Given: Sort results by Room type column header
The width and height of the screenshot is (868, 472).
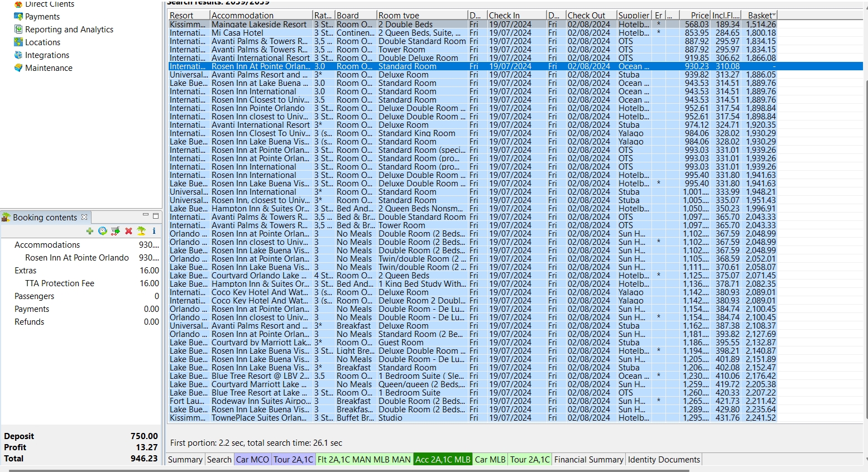Looking at the screenshot, I should point(422,15).
